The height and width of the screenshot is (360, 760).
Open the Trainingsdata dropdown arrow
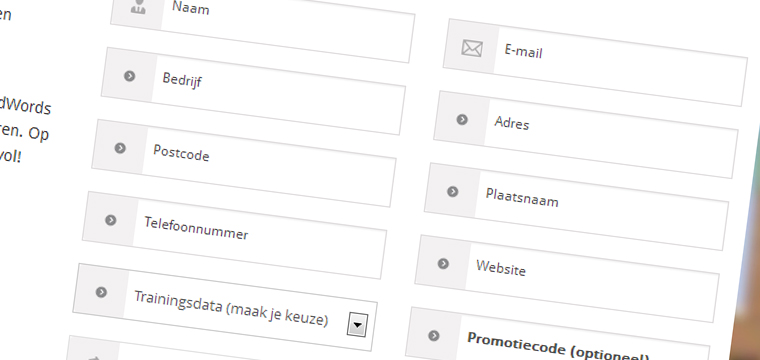coord(357,325)
